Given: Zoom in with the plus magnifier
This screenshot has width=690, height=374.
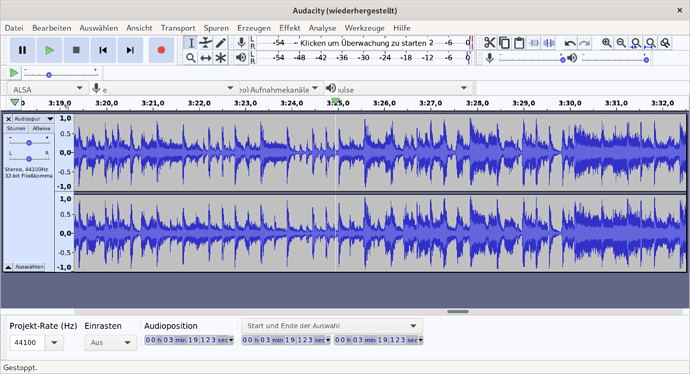Looking at the screenshot, I should [606, 43].
